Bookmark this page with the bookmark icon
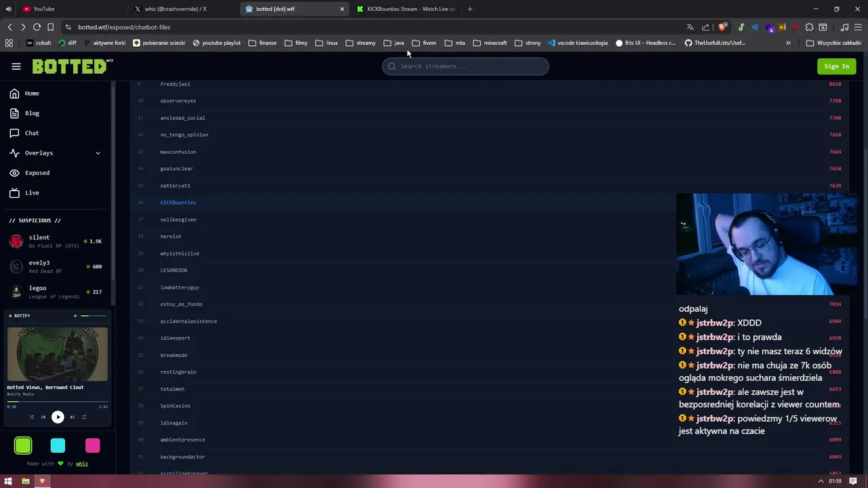 (50, 27)
